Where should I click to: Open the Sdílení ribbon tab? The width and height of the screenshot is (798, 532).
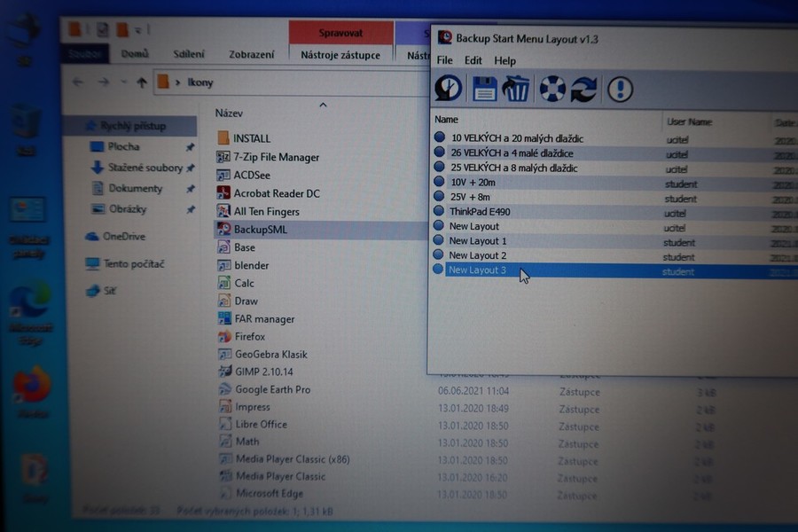(188, 55)
